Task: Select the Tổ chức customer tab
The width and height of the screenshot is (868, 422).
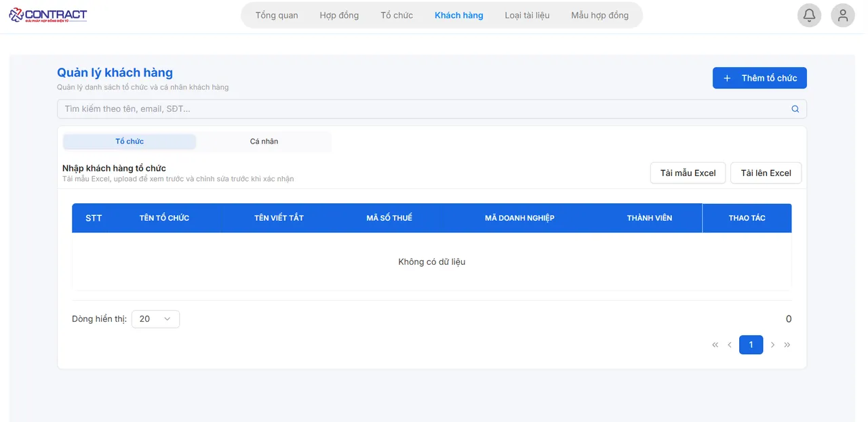Action: click(130, 142)
